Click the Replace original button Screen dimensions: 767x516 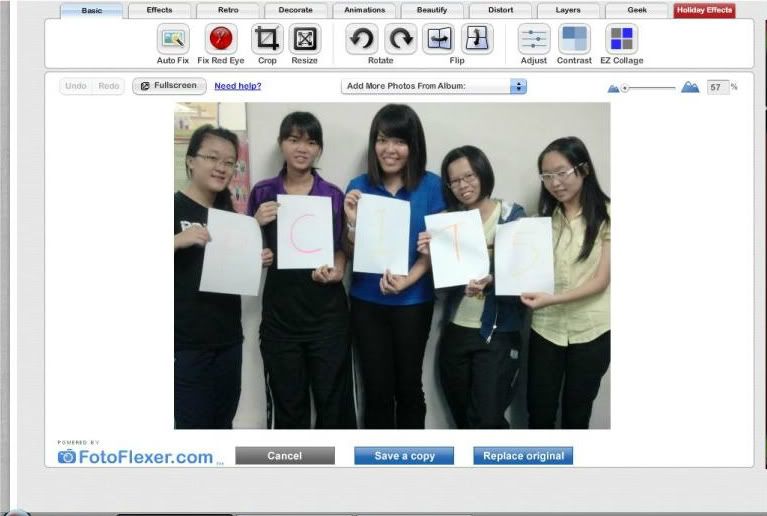(523, 456)
